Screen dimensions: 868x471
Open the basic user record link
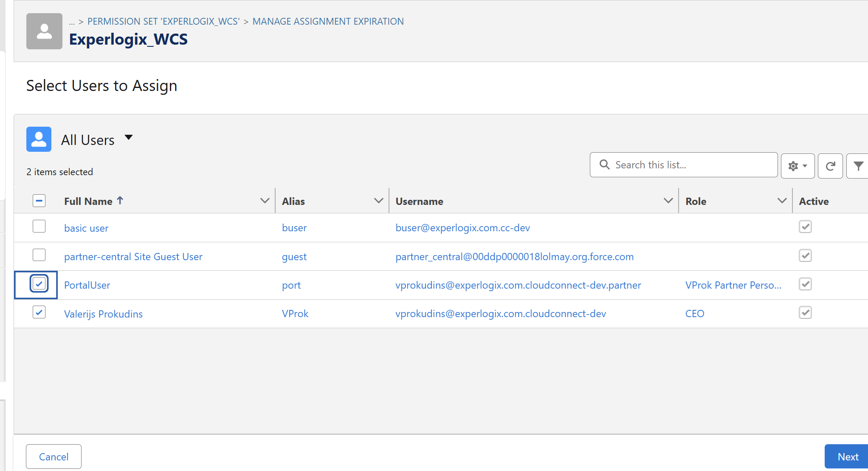86,228
